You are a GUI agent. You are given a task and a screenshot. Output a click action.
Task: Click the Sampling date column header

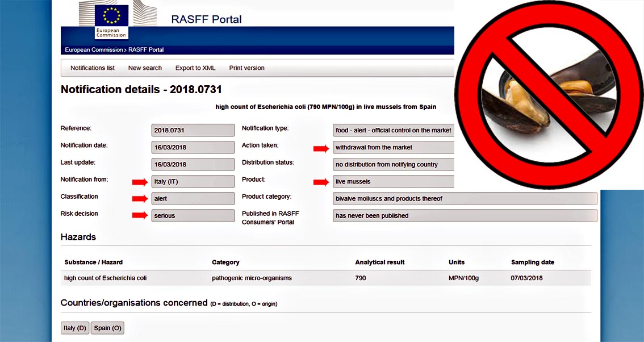tap(533, 262)
